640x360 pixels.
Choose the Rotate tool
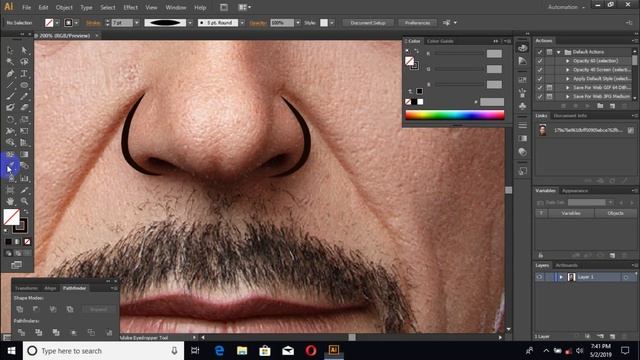[10, 120]
